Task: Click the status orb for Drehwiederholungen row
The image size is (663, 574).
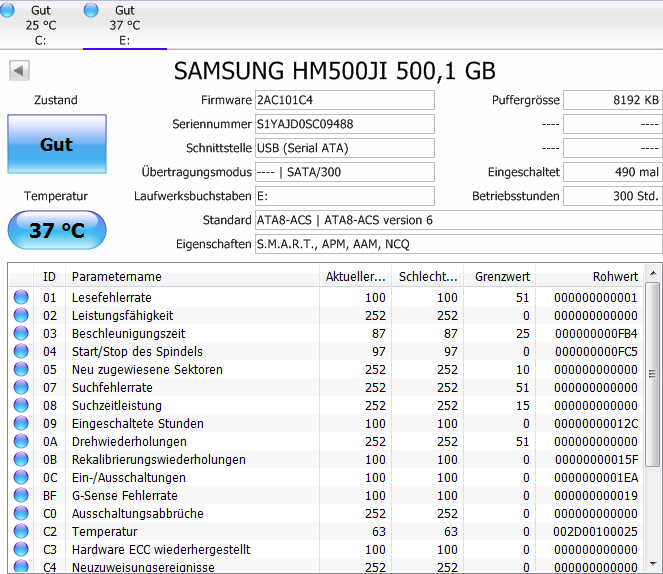Action: tap(21, 441)
